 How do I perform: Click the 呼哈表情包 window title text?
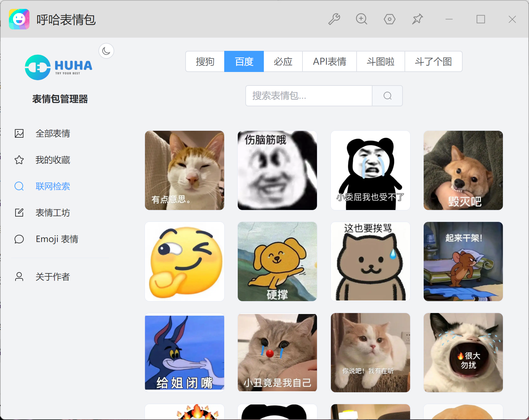pyautogui.click(x=66, y=20)
